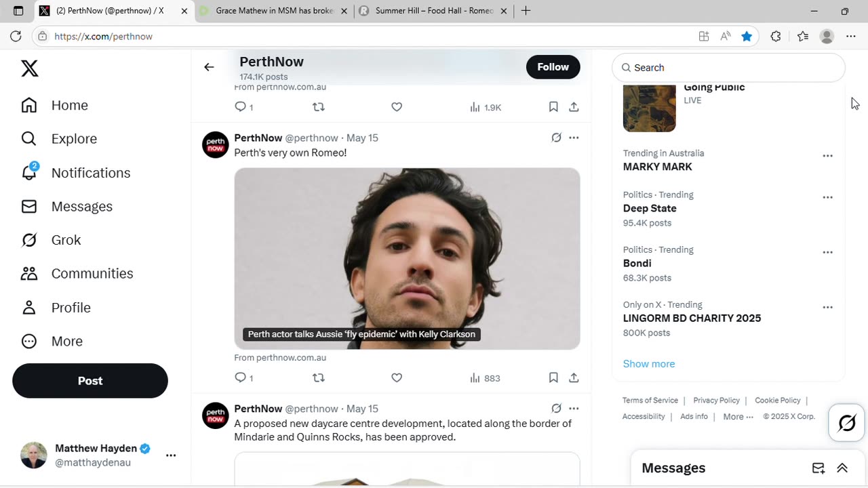Open the Perth actor article image
Image resolution: width=868 pixels, height=488 pixels.
pos(407,259)
